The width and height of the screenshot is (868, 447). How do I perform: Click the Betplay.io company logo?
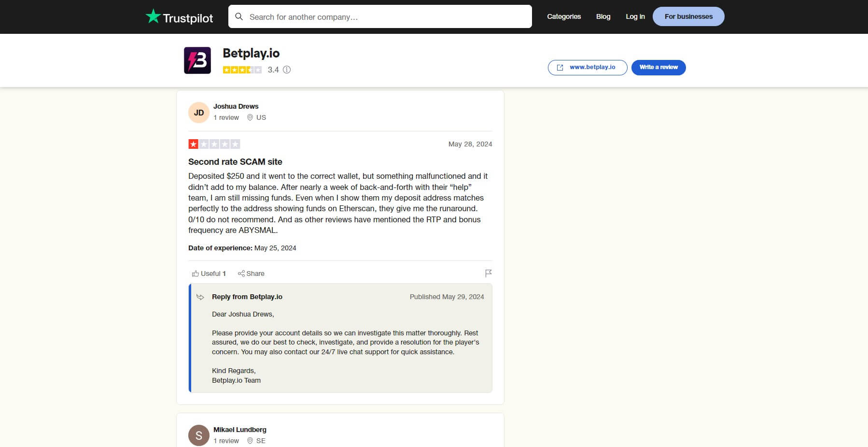[197, 61]
